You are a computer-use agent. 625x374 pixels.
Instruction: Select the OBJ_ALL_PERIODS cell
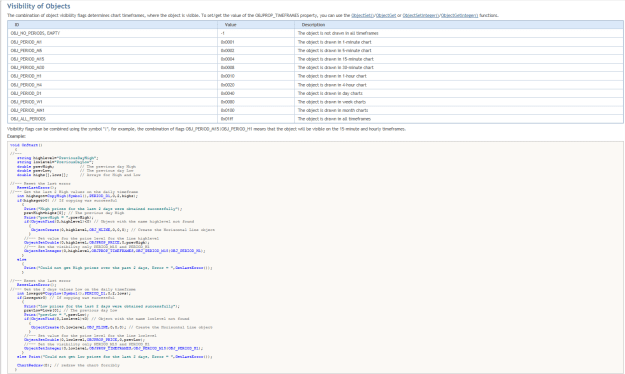[x=112, y=119]
